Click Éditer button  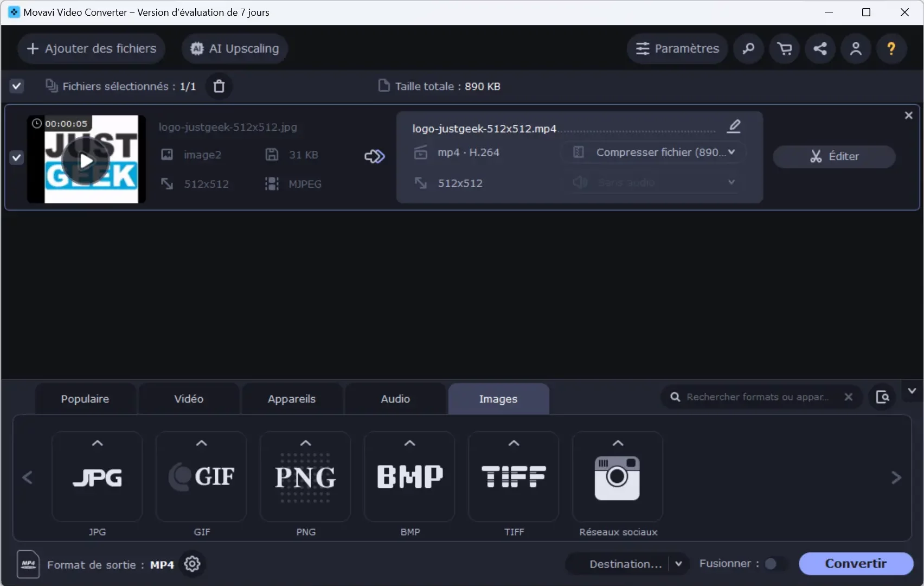[x=834, y=156]
